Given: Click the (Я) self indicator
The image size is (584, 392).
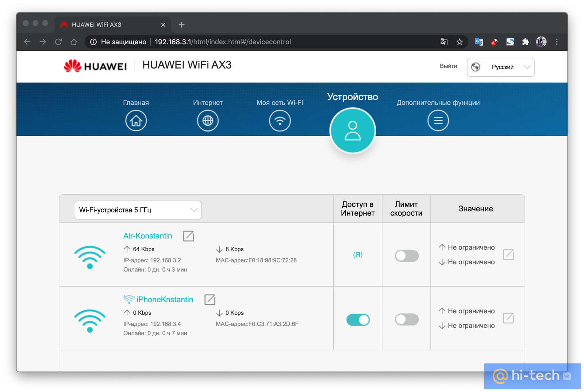Looking at the screenshot, I should (358, 255).
